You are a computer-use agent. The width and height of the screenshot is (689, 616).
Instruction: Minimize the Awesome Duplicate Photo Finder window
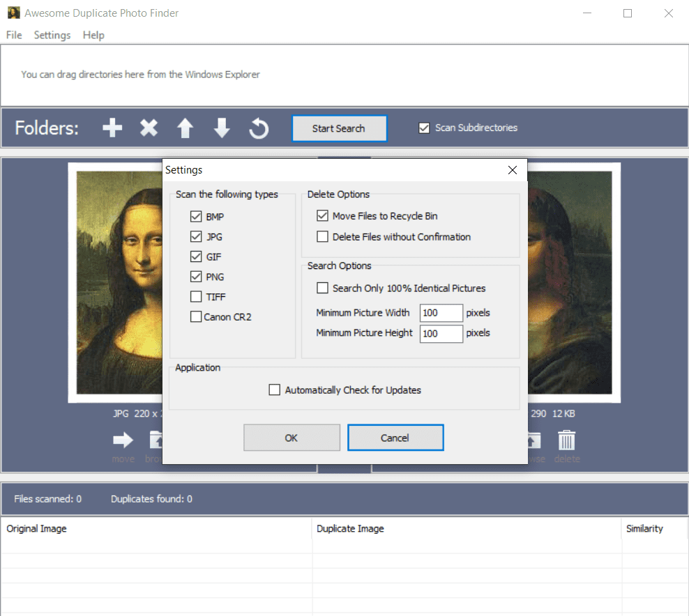click(x=587, y=13)
